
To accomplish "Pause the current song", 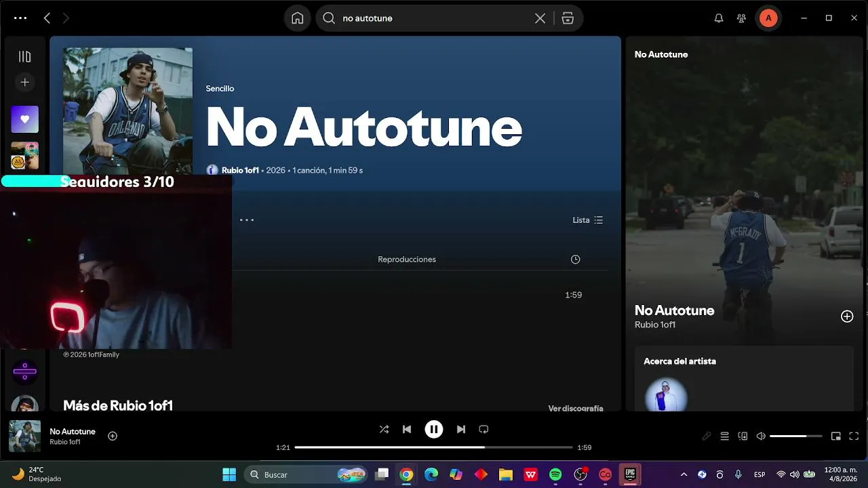I will pos(434,429).
